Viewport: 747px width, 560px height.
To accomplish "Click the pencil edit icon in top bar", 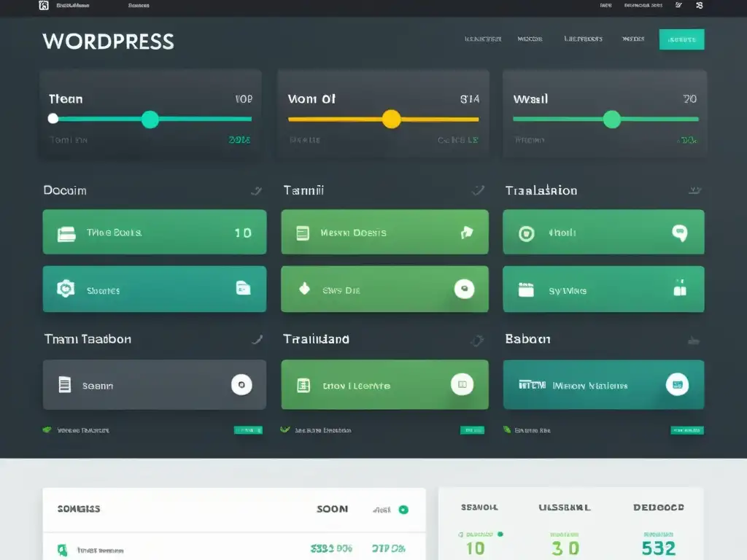I will 678,5.
